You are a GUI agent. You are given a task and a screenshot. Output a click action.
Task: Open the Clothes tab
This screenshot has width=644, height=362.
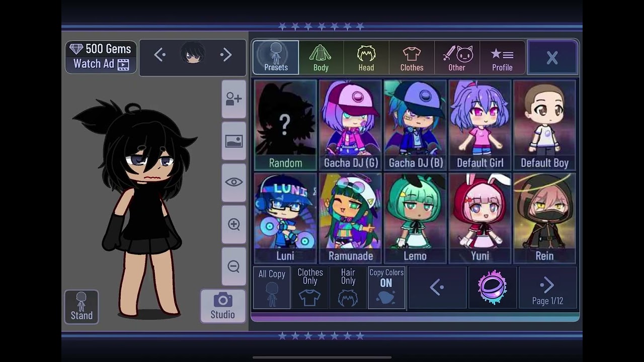[412, 57]
